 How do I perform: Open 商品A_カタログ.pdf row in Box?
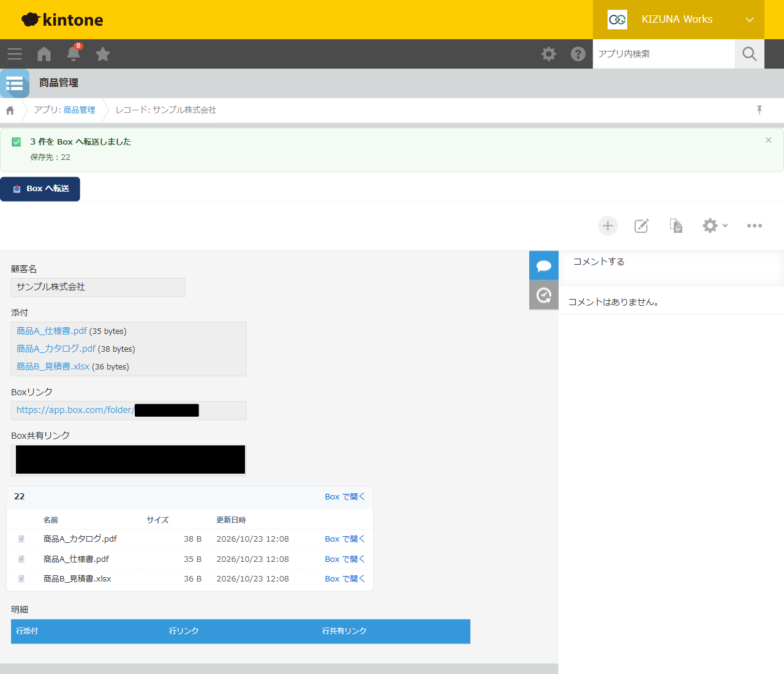[345, 539]
